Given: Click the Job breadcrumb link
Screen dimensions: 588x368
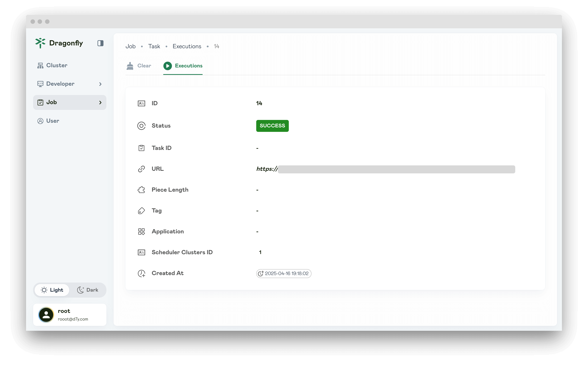Looking at the screenshot, I should 130,46.
